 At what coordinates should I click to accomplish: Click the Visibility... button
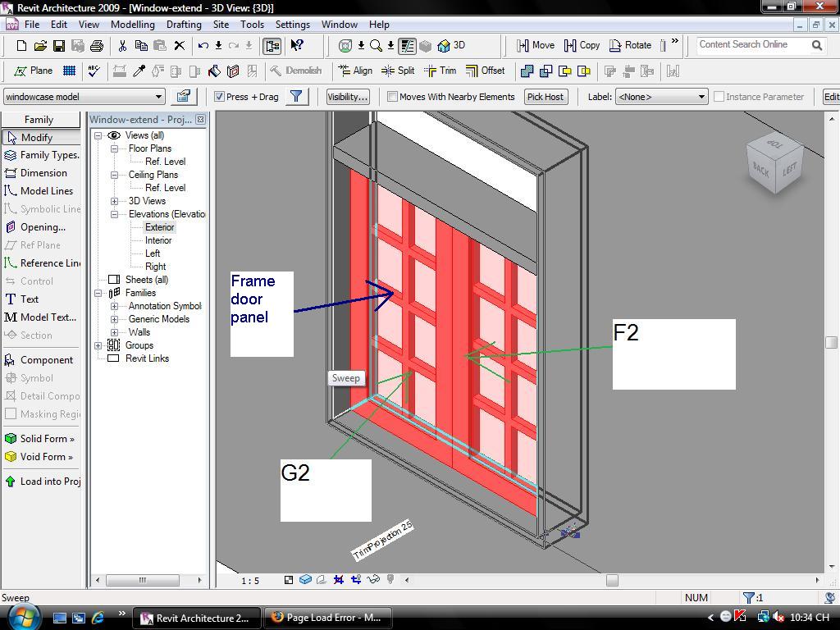[347, 97]
